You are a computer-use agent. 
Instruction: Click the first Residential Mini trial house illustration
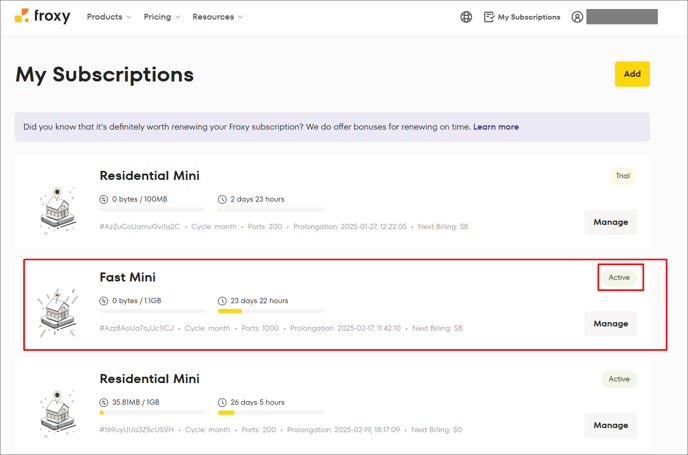click(x=58, y=210)
